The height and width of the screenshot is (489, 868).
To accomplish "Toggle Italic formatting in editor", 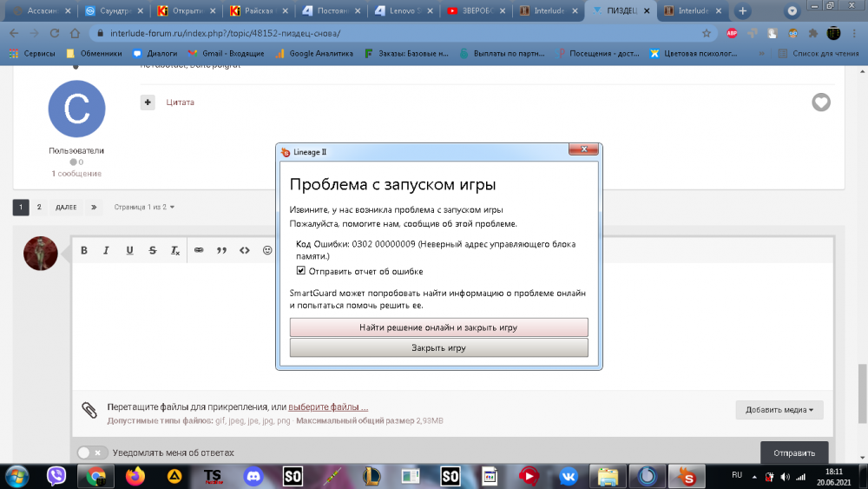I will 106,250.
